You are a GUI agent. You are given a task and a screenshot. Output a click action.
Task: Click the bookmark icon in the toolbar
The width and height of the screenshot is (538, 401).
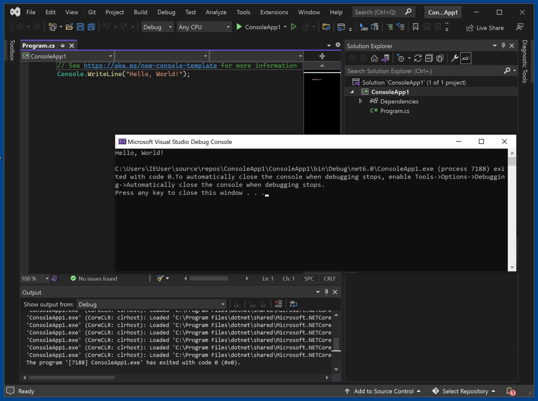(x=416, y=27)
